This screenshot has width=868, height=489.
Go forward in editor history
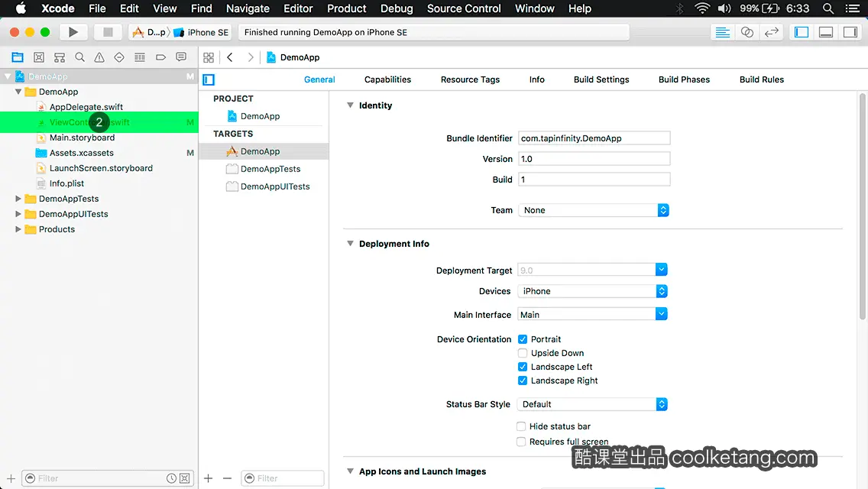click(250, 57)
